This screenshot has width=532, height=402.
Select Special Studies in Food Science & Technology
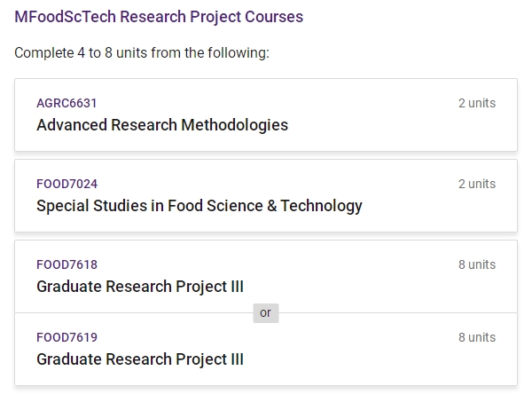[199, 206]
